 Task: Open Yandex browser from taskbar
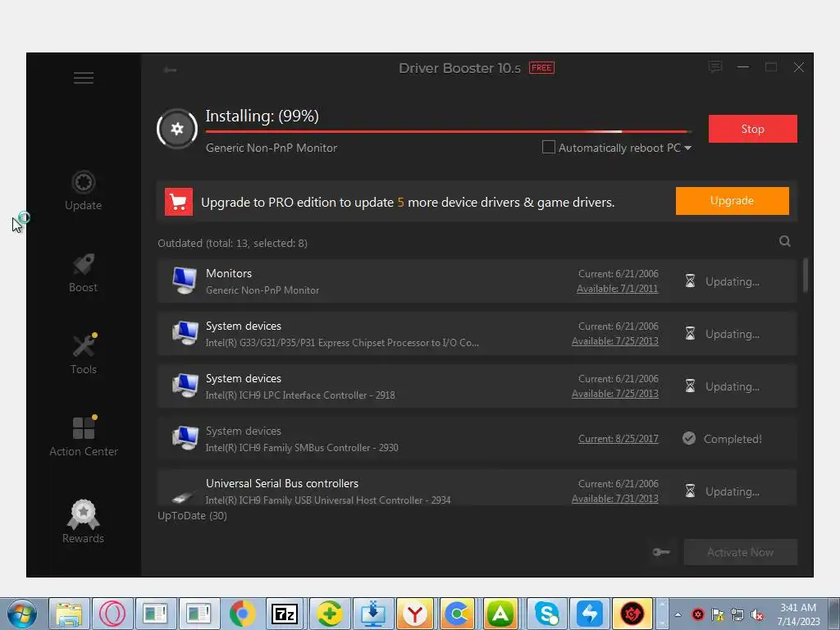415,614
